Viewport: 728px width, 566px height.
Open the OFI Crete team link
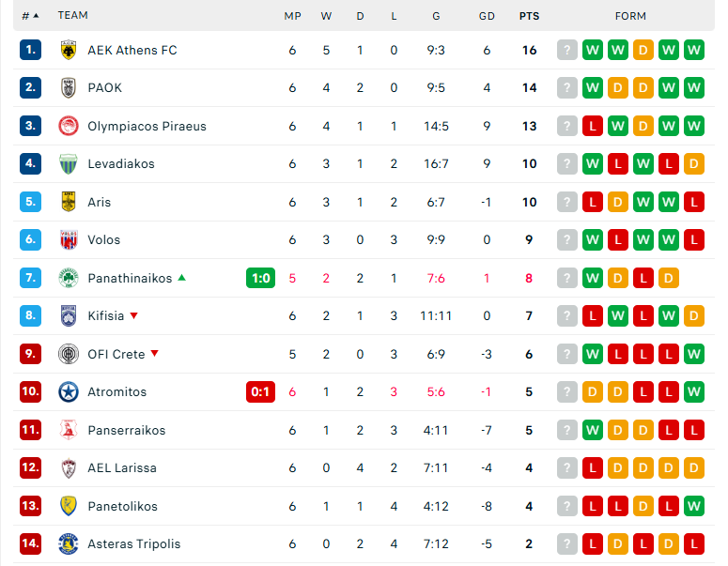(x=116, y=354)
